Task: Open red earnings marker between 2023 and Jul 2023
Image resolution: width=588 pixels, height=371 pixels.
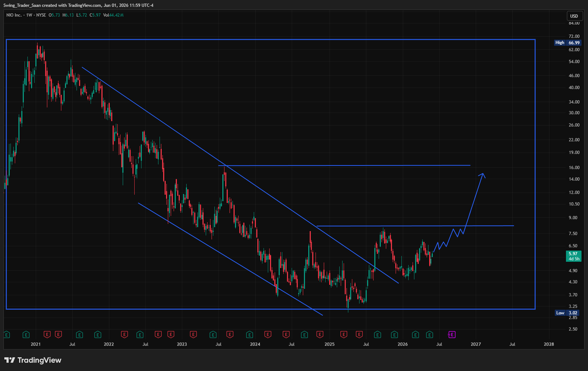Action: [x=193, y=335]
